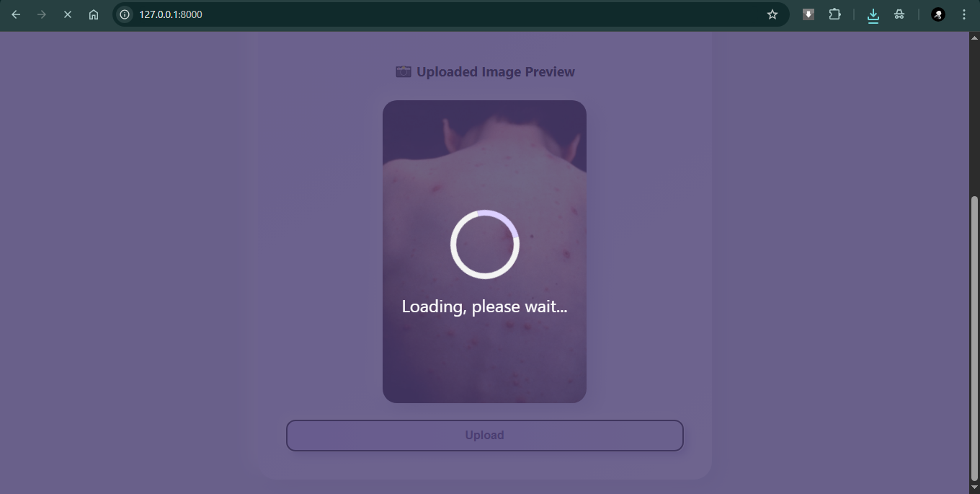Open the incognito hat-and-glasses icon
Viewport: 980px width, 494px height.
[899, 14]
